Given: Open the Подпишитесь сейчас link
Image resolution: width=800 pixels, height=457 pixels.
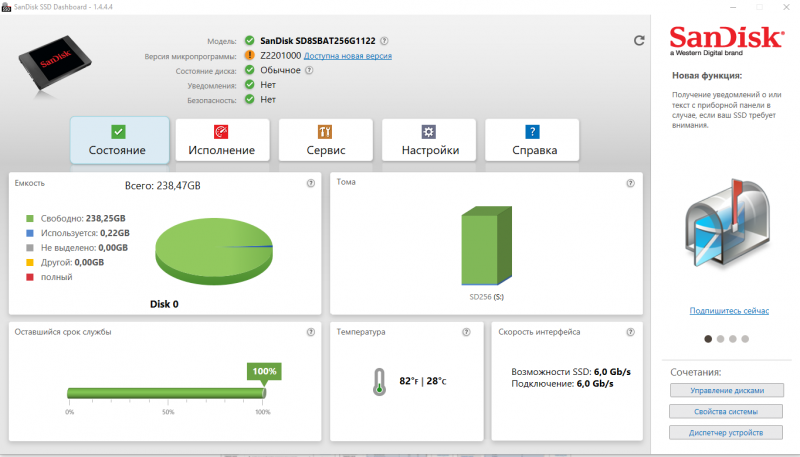Looking at the screenshot, I should click(729, 311).
